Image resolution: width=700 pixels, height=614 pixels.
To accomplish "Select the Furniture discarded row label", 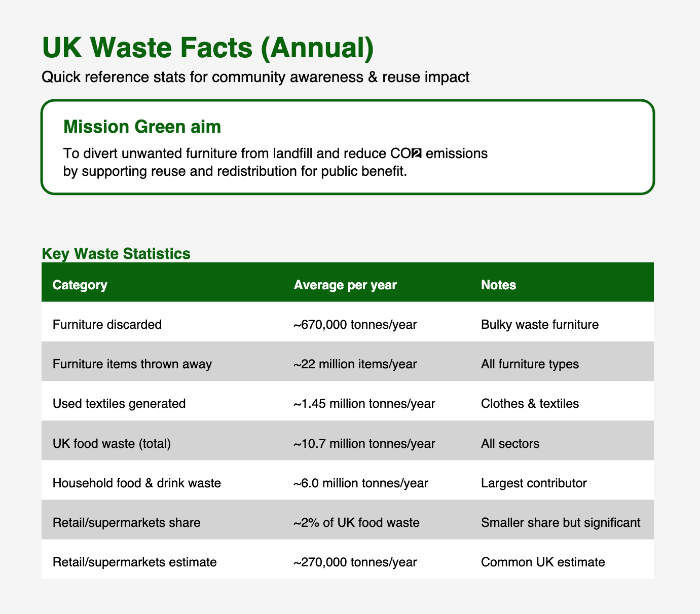I will point(107,324).
